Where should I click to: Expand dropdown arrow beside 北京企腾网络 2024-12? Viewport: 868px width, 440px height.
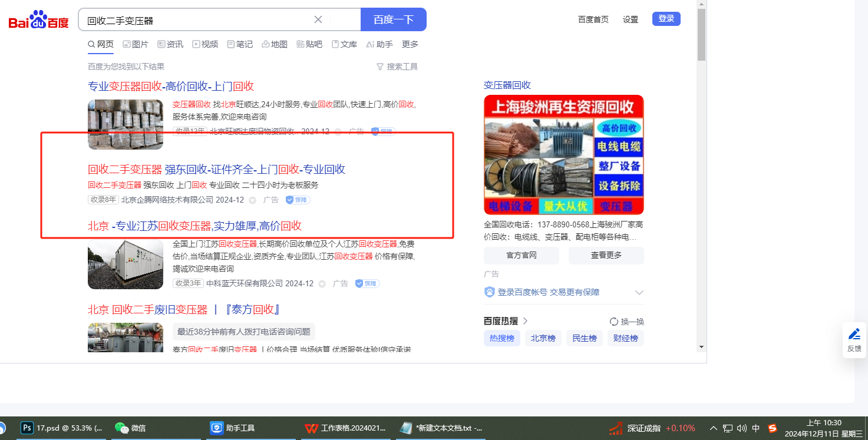(253, 200)
